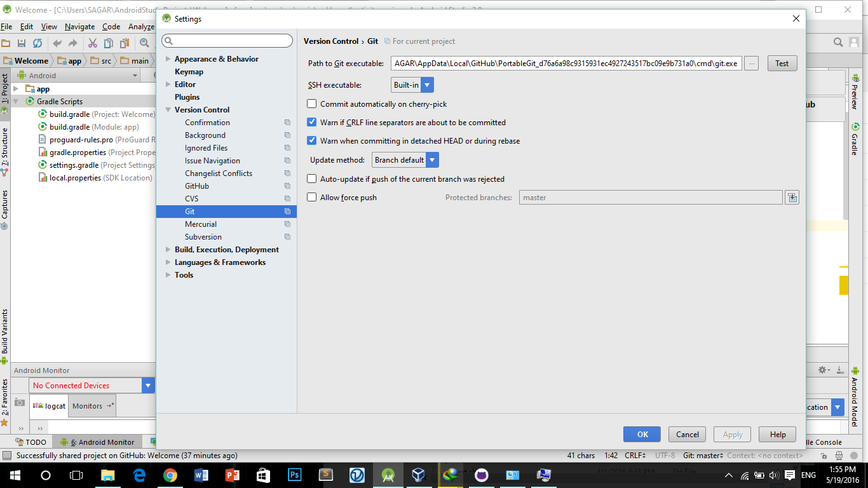Click the Test button for Git executable
868x488 pixels.
[782, 63]
